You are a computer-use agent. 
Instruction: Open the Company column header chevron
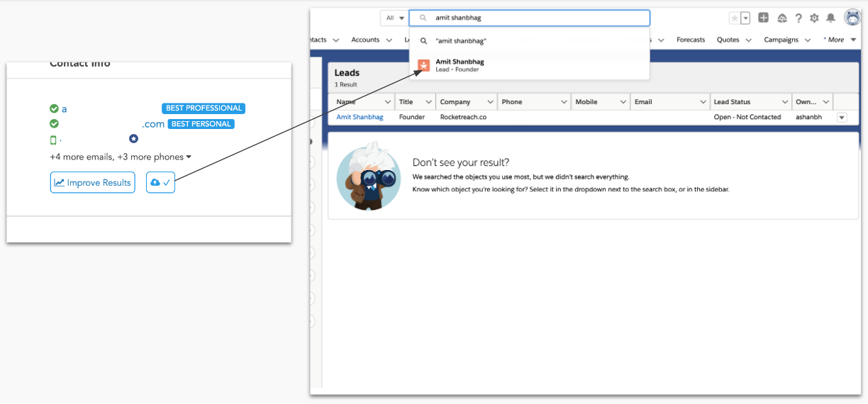tap(489, 102)
